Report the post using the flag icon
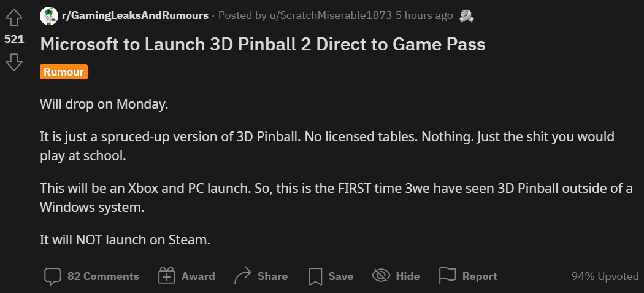 click(x=447, y=276)
